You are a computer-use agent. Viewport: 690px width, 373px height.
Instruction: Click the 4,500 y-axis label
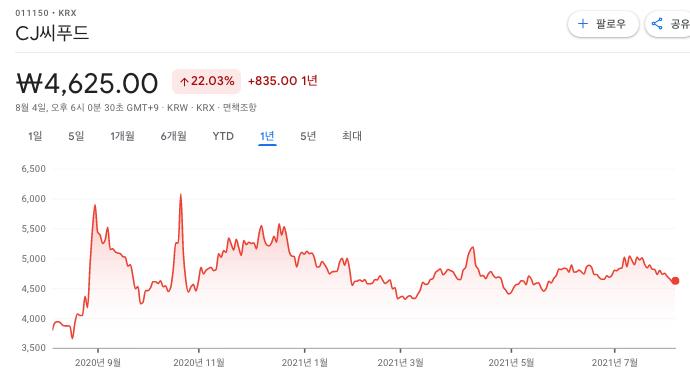[x=33, y=289]
